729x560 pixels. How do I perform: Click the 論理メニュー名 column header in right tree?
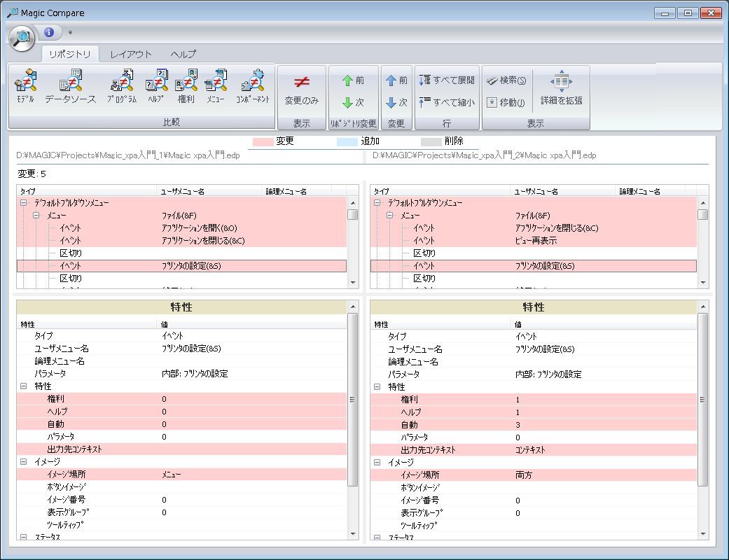tap(650, 191)
